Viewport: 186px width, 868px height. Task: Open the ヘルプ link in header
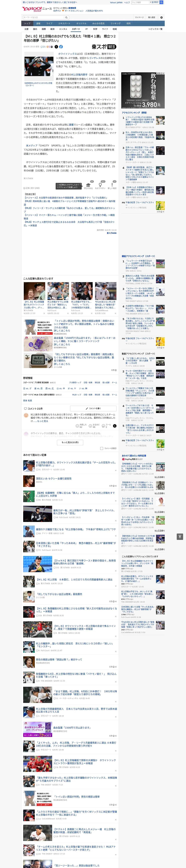click(127, 2)
